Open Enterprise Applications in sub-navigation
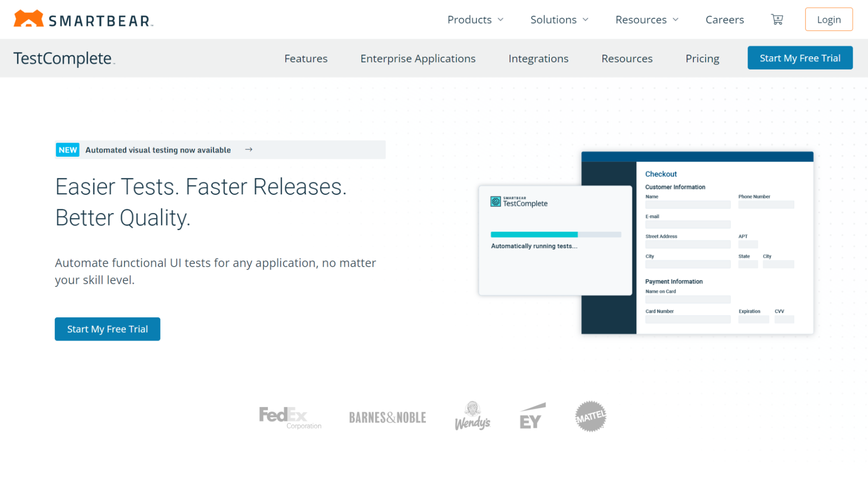Image resolution: width=868 pixels, height=477 pixels. tap(418, 58)
